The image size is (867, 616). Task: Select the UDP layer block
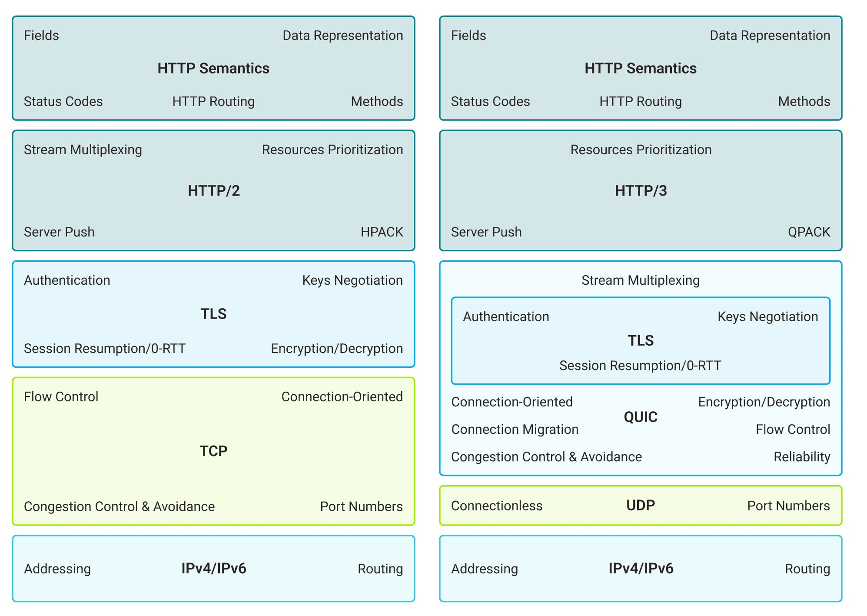[640, 505]
